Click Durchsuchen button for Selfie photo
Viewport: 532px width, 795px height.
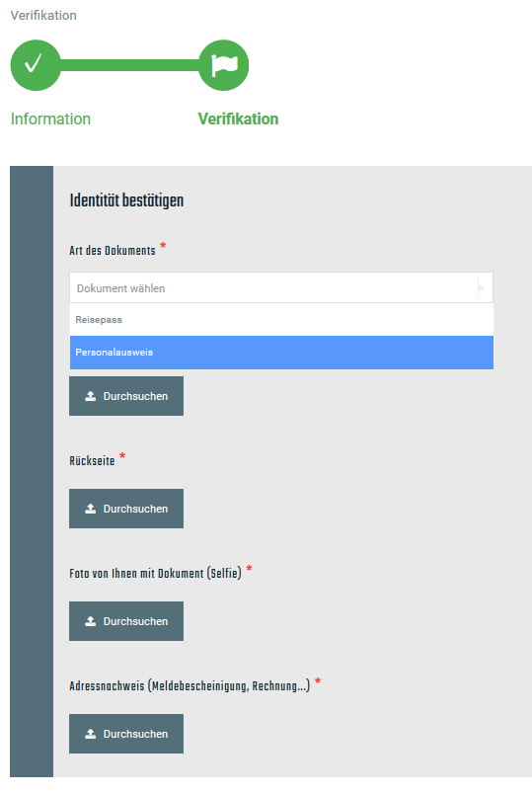tap(126, 621)
